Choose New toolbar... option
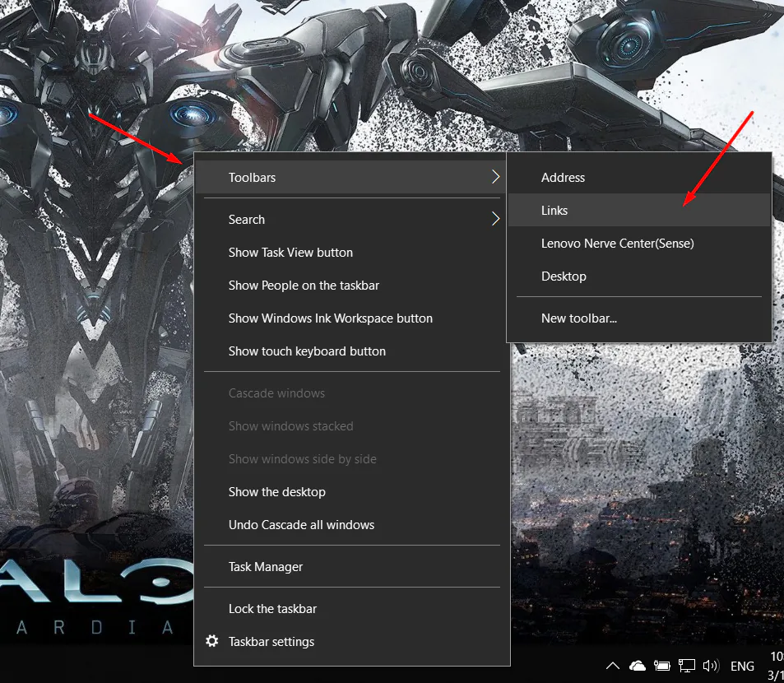 639,318
